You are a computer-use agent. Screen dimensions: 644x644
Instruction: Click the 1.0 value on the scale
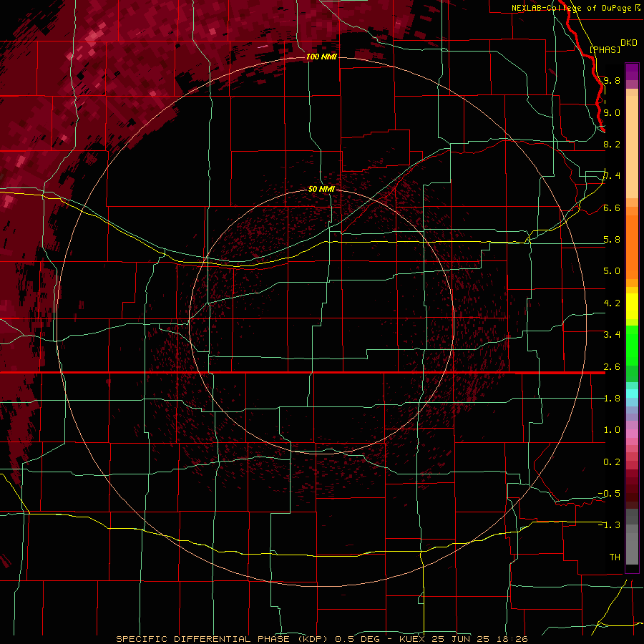point(612,430)
